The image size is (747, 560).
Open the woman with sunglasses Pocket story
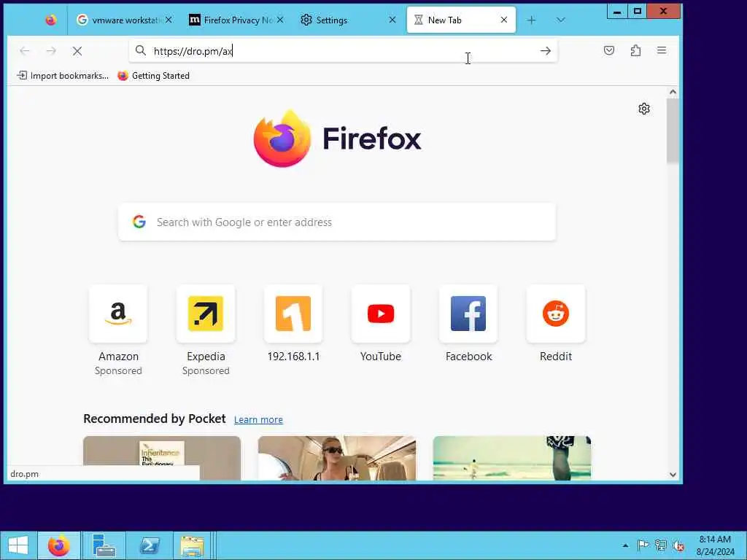[x=337, y=458]
